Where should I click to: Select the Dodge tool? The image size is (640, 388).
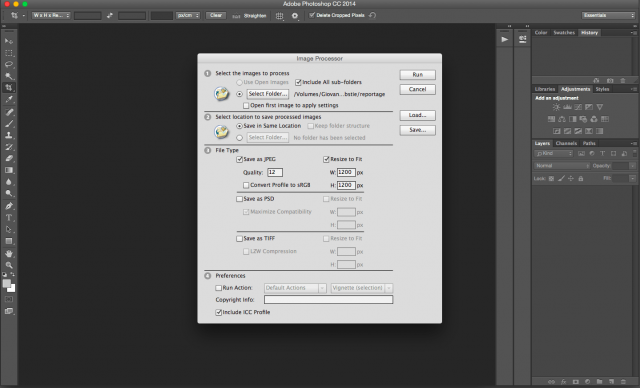(x=9, y=193)
